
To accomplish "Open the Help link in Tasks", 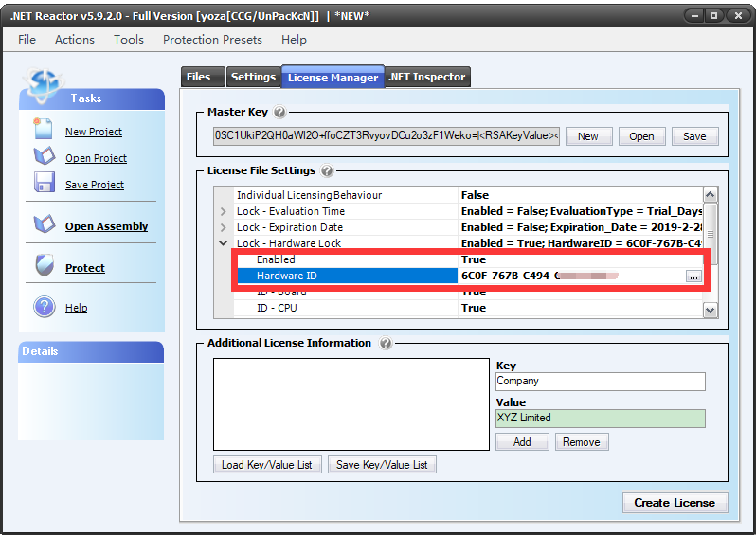I will pos(76,308).
